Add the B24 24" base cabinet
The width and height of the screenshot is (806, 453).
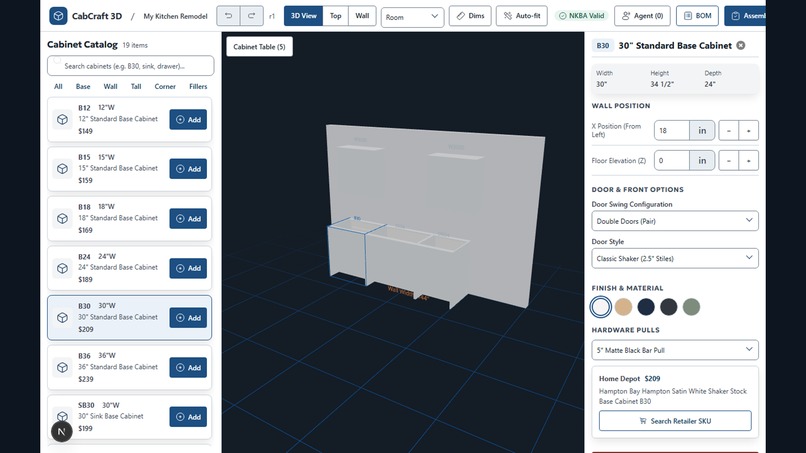188,268
